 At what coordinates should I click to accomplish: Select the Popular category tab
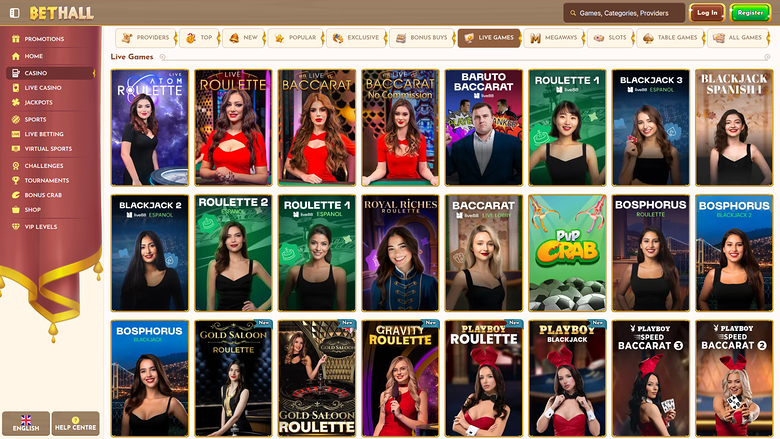(x=295, y=38)
